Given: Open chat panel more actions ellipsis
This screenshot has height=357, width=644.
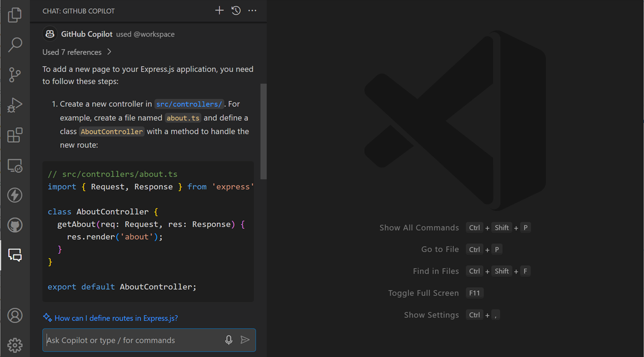Looking at the screenshot, I should [x=252, y=11].
